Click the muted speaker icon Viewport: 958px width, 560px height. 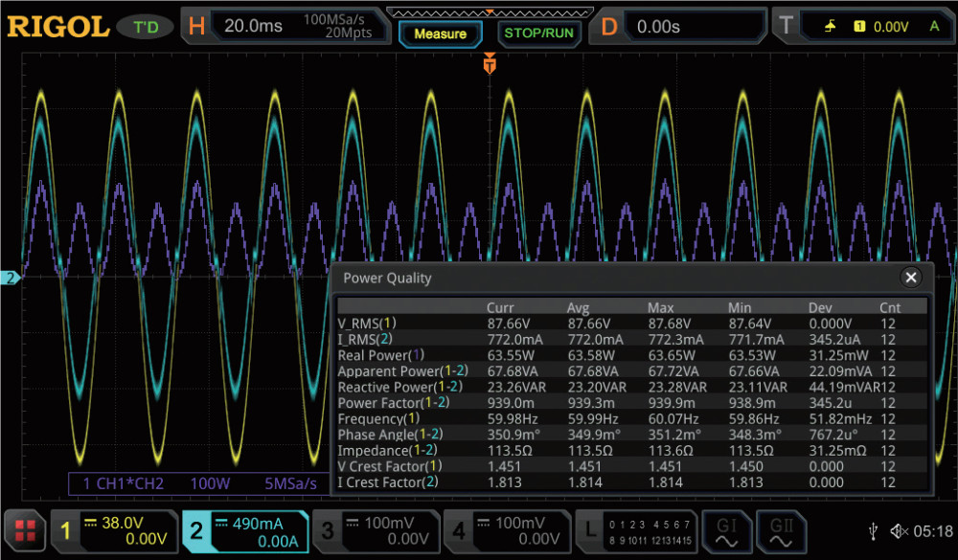899,531
